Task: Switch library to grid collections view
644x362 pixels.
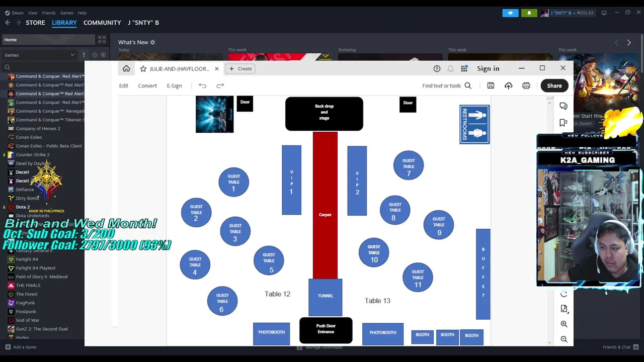Action: (x=102, y=40)
